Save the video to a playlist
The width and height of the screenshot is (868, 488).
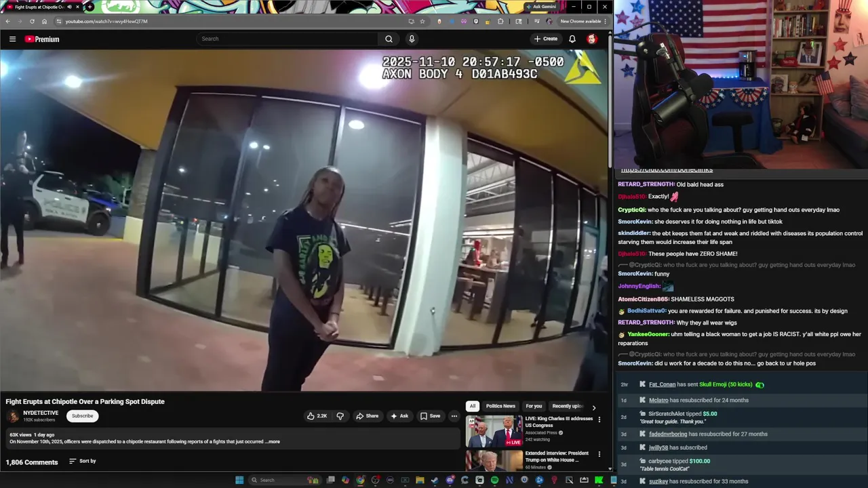(430, 416)
